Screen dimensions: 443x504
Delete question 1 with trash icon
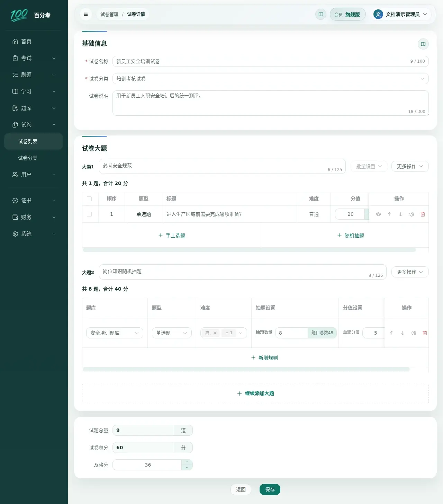423,214
